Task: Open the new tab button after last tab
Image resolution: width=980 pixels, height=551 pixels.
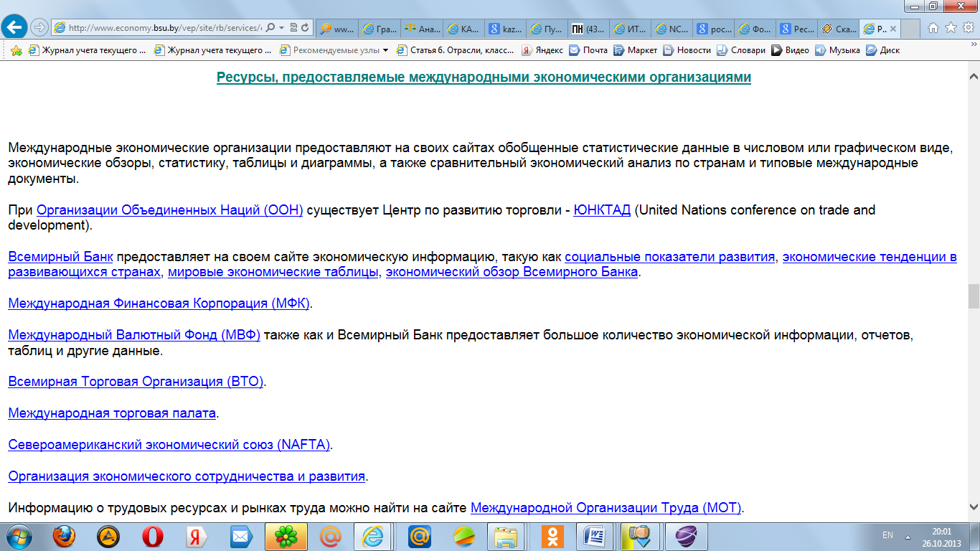Action: point(909,29)
